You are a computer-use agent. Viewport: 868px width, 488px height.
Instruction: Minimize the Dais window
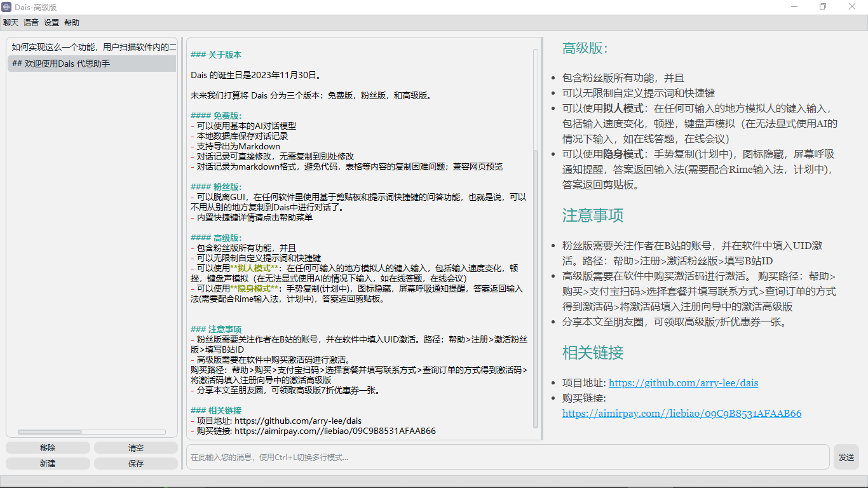[794, 7]
